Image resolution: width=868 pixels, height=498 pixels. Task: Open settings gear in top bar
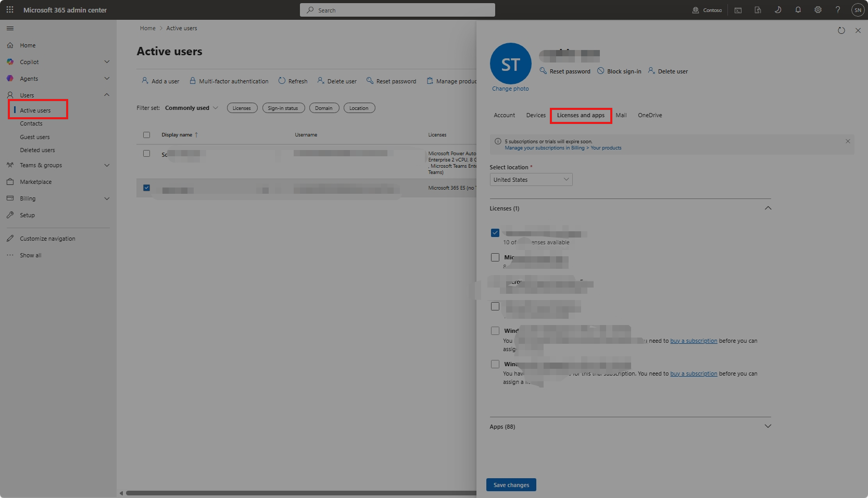(x=818, y=10)
